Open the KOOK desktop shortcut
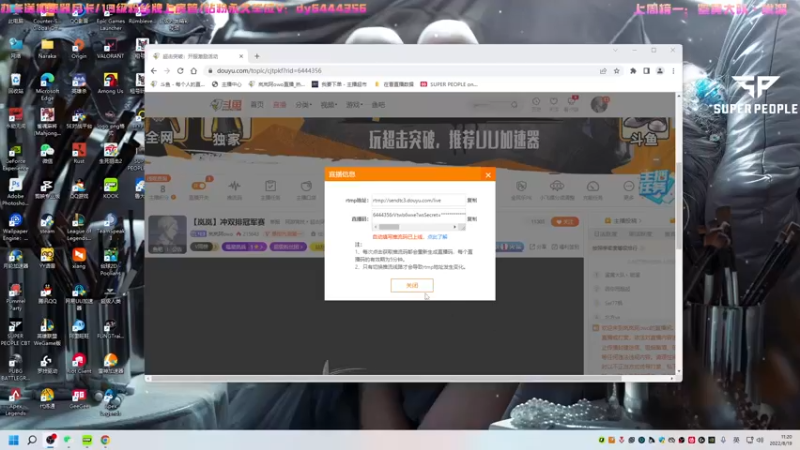Screen dimensions: 800x450 [110, 189]
